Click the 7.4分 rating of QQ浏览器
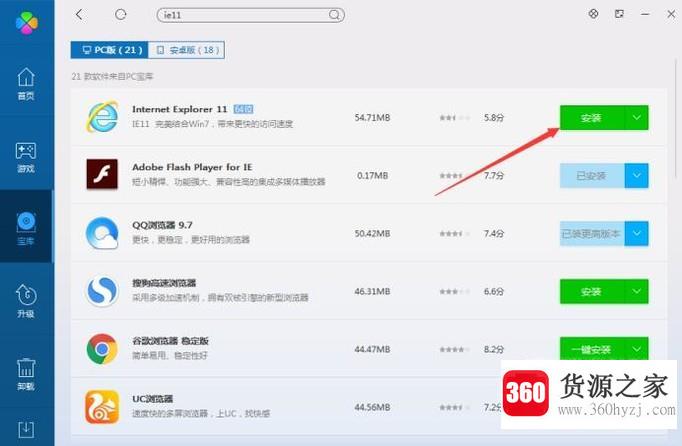This screenshot has width=682, height=446. [494, 234]
